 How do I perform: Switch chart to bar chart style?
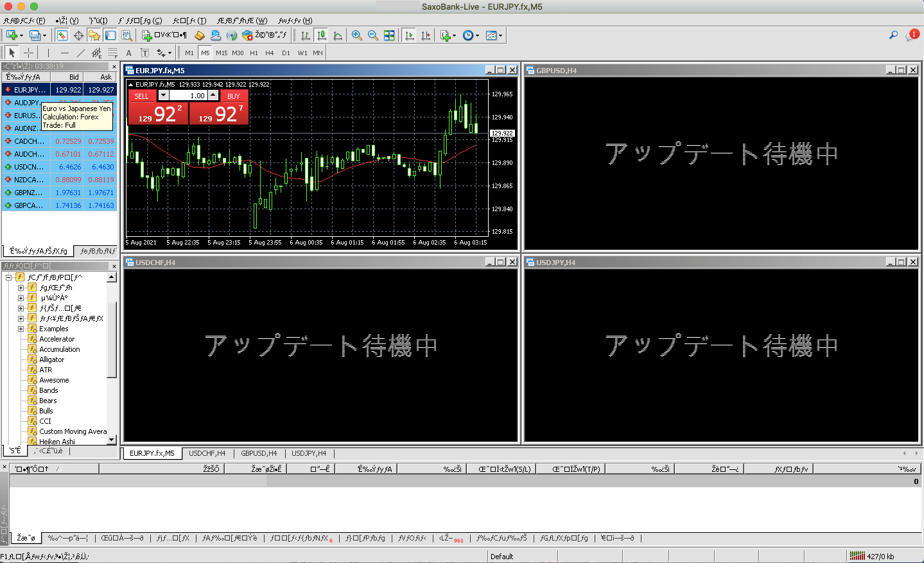pos(306,35)
